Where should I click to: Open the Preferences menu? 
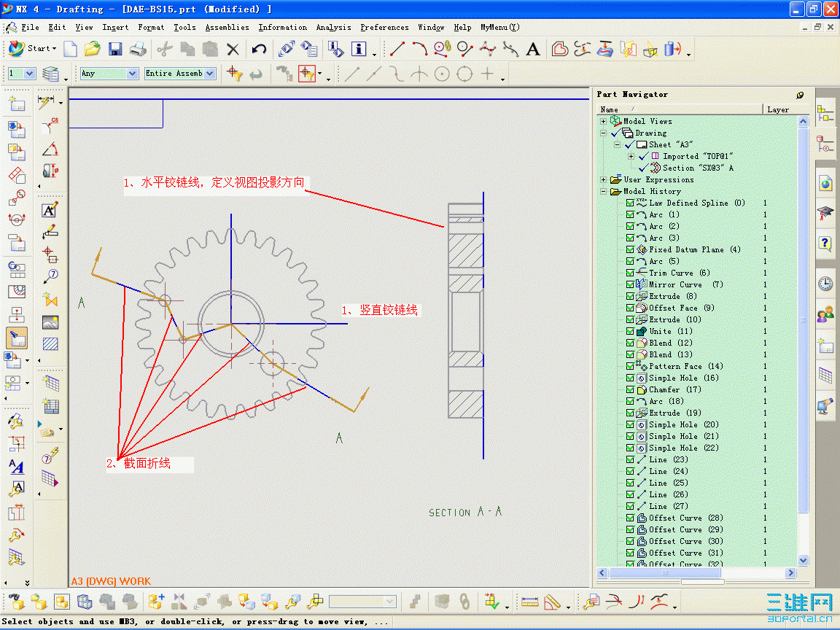point(384,27)
